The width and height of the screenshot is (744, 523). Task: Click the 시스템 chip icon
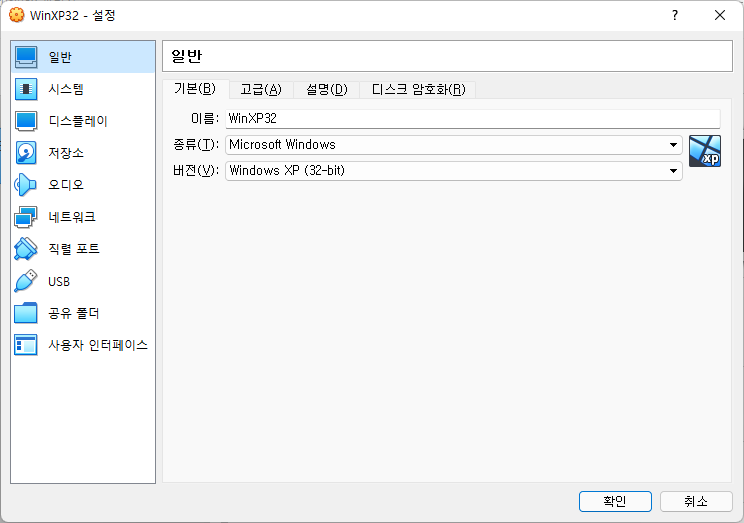[26, 89]
